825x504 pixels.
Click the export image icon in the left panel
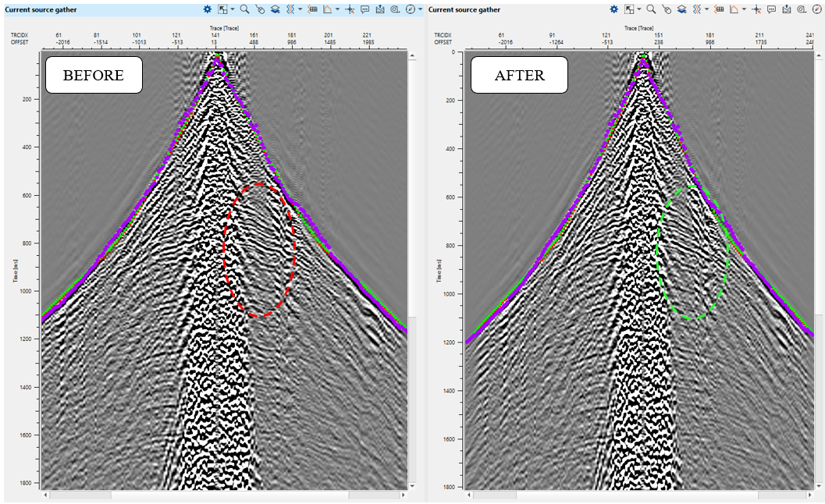point(379,9)
